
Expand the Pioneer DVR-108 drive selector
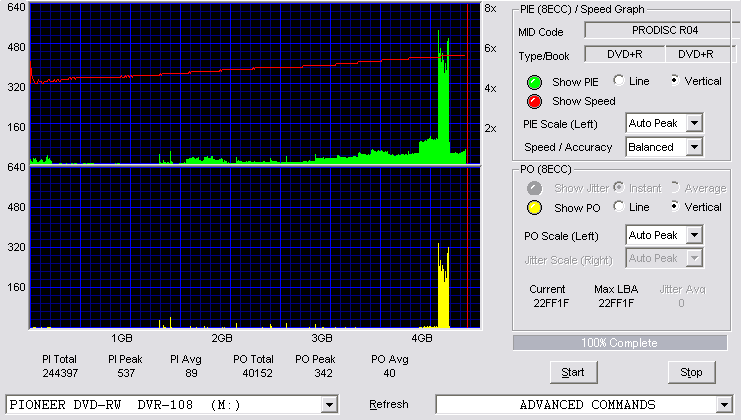[x=329, y=405]
